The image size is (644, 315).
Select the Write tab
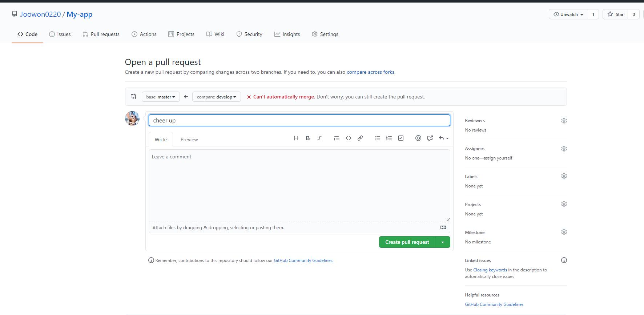pos(161,140)
